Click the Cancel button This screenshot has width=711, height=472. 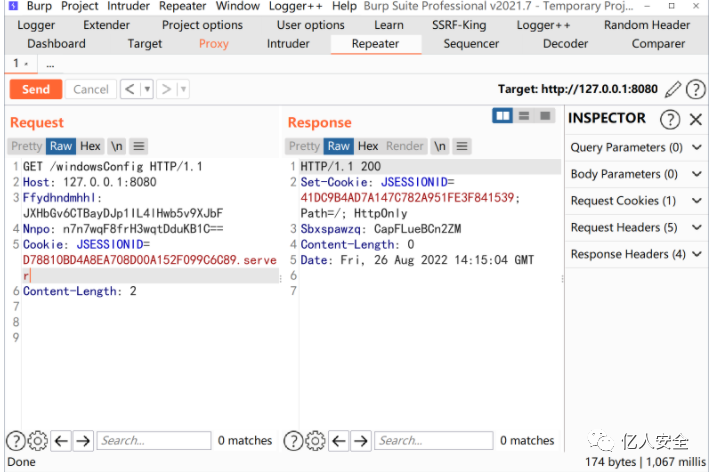tap(91, 89)
